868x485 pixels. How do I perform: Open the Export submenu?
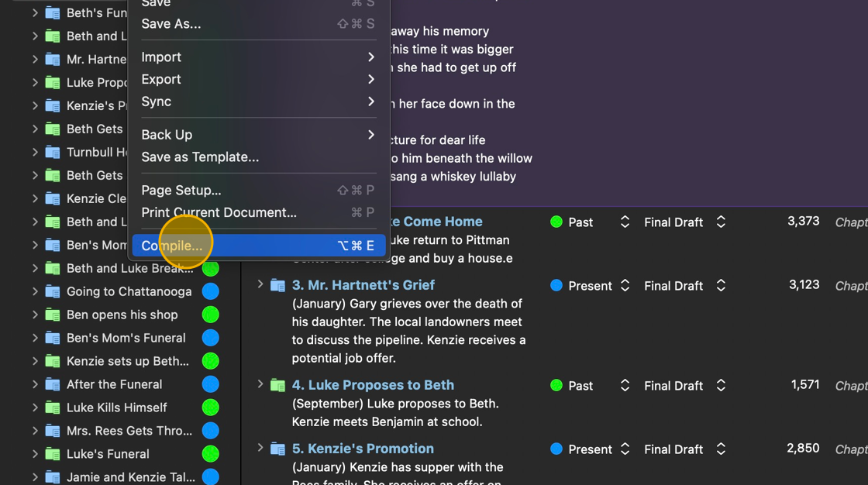tap(161, 79)
